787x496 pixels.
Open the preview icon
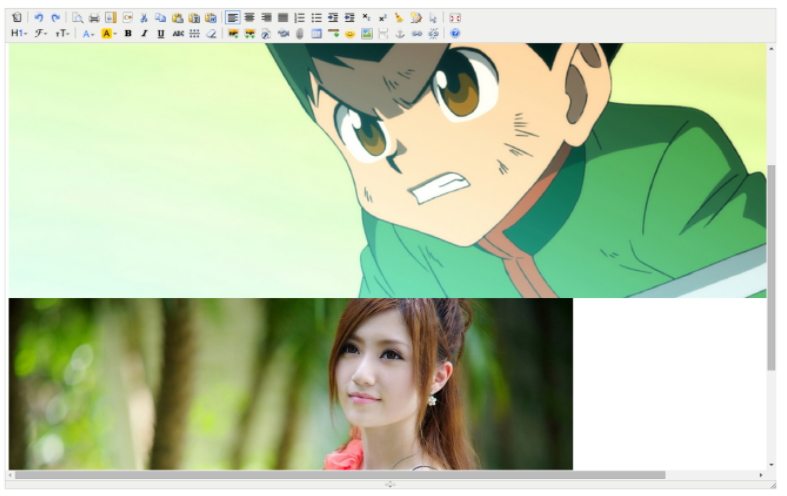[x=77, y=18]
